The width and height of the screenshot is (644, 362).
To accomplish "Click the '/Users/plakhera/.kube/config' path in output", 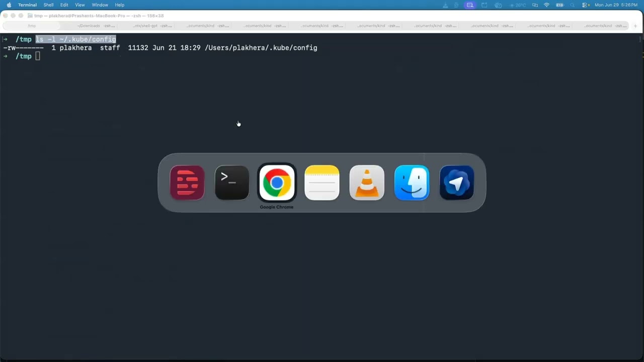I will click(261, 48).
